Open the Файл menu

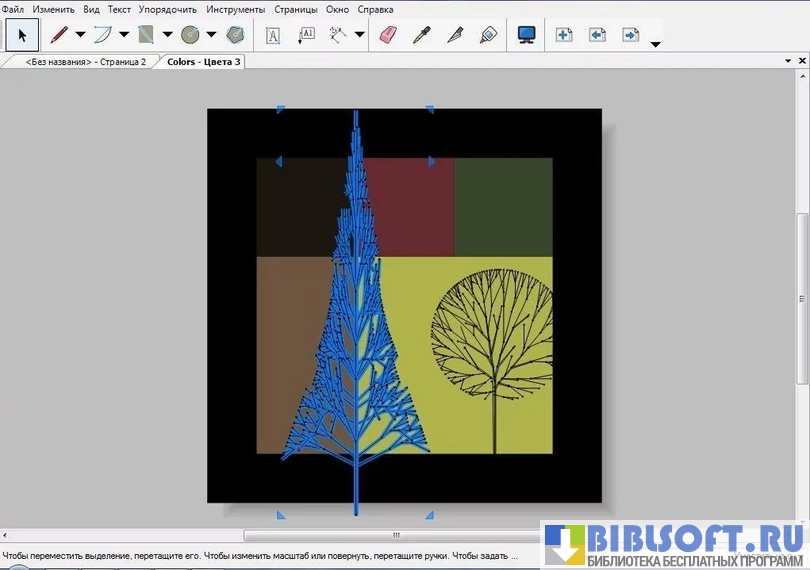(x=13, y=9)
